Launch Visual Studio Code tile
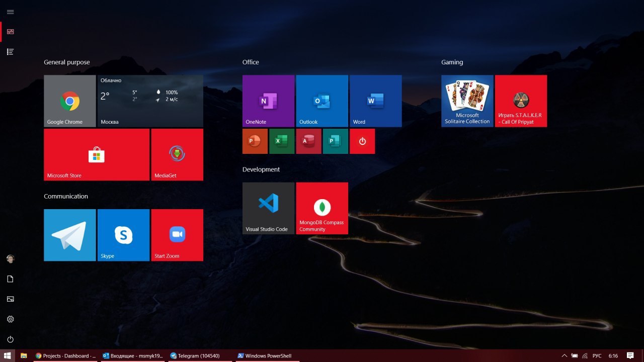The height and width of the screenshot is (362, 644). coord(268,208)
